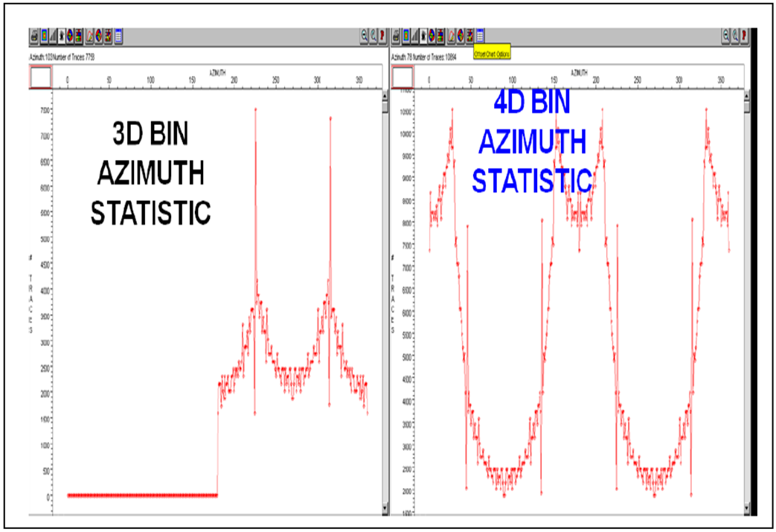Screen dimensions: 776x532
Task: Zoom in using the 3D panel's second magnifier
Action: coord(373,35)
